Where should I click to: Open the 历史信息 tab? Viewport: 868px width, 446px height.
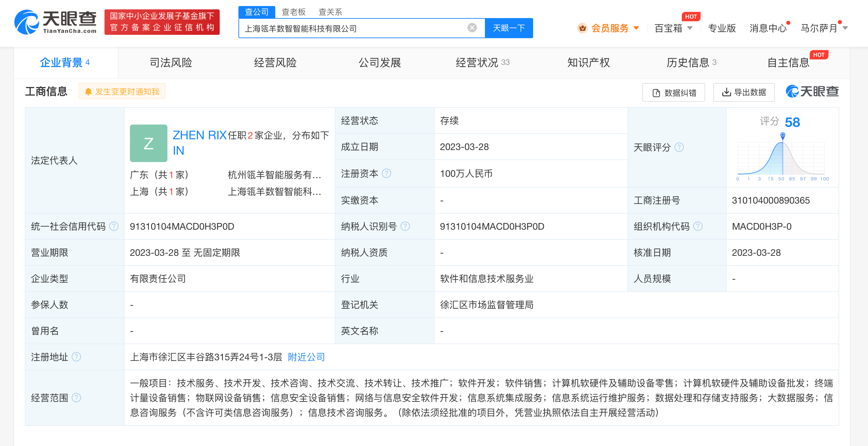click(x=692, y=63)
